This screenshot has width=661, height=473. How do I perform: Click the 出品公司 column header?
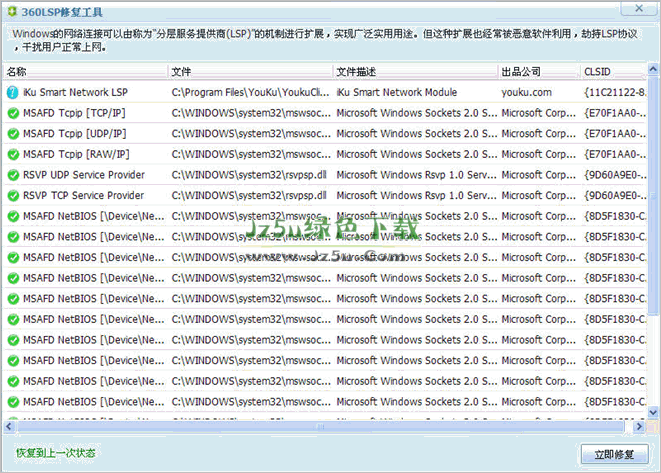[x=538, y=72]
